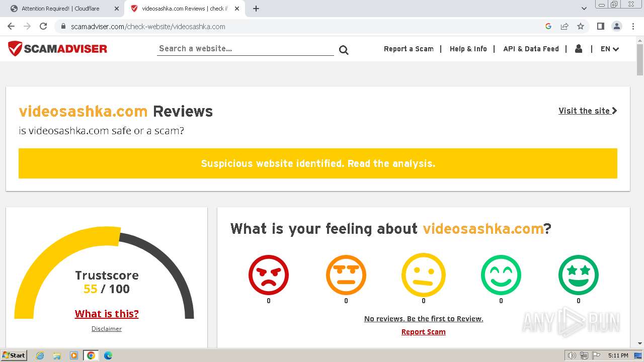The height and width of the screenshot is (362, 644).
Task: Open Internet Explorer from taskbar
Action: coord(40,355)
